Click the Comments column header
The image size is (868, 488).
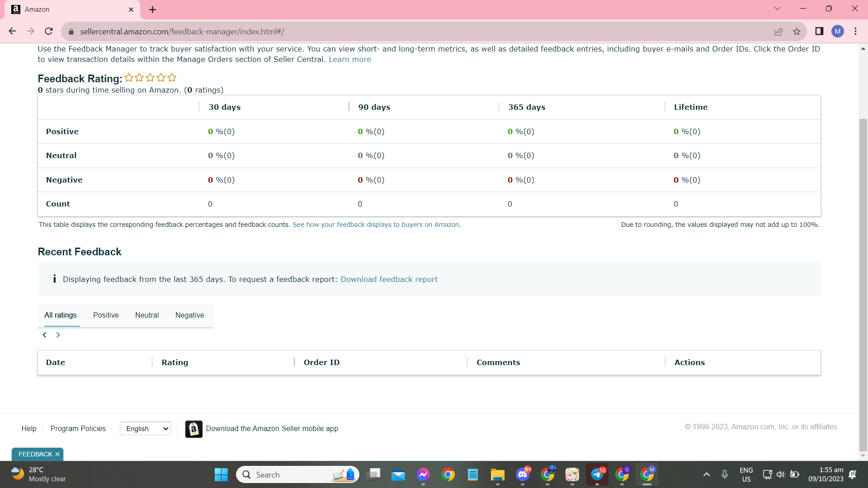[498, 362]
